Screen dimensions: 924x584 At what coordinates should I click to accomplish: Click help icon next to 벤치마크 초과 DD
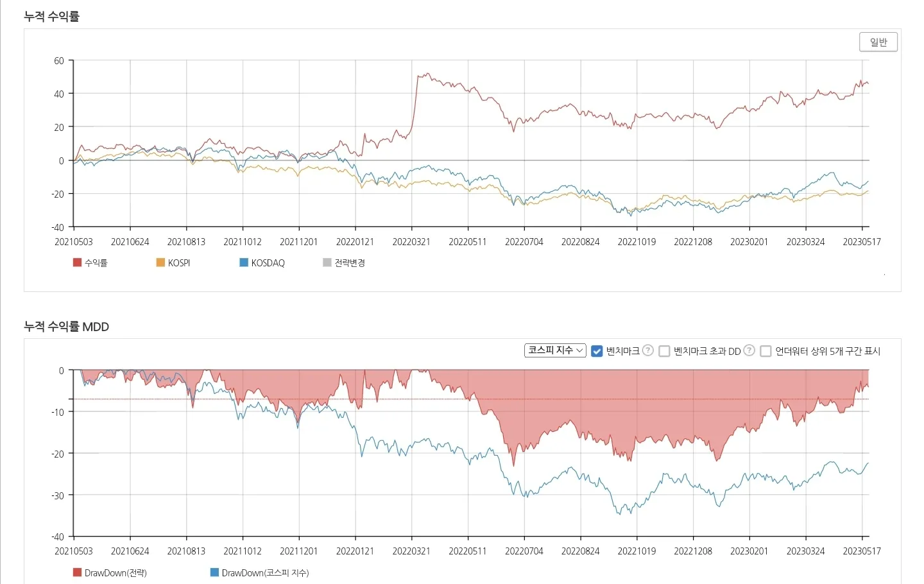749,350
